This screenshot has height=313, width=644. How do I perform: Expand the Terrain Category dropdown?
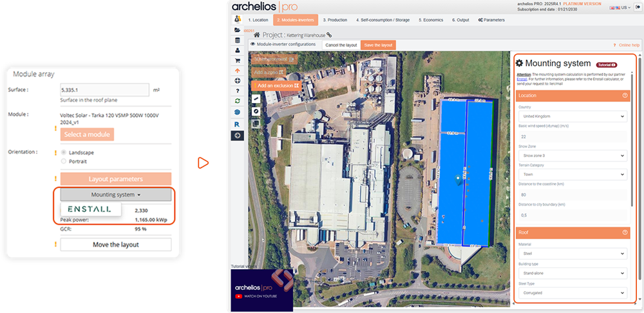571,175
